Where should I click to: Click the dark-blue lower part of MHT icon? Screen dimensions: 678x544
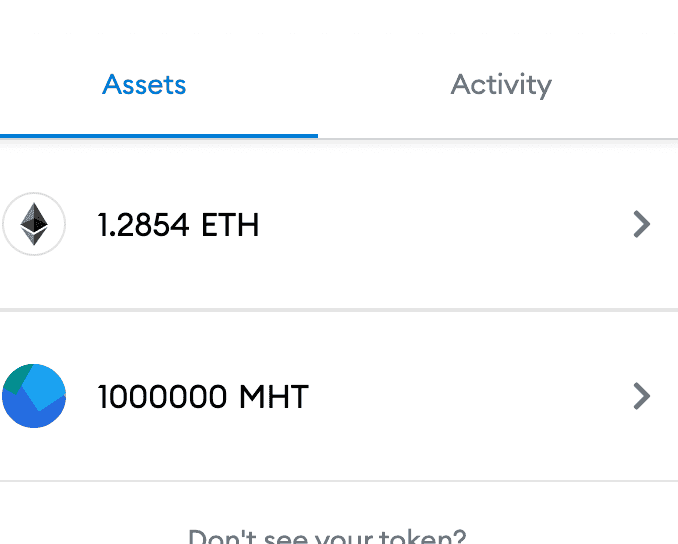pyautogui.click(x=32, y=417)
